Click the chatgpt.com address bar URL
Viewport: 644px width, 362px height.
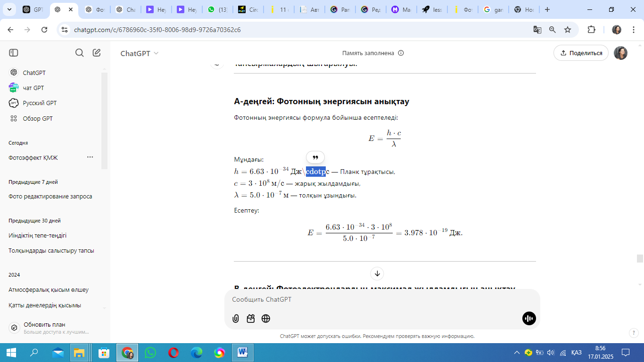pyautogui.click(x=157, y=30)
